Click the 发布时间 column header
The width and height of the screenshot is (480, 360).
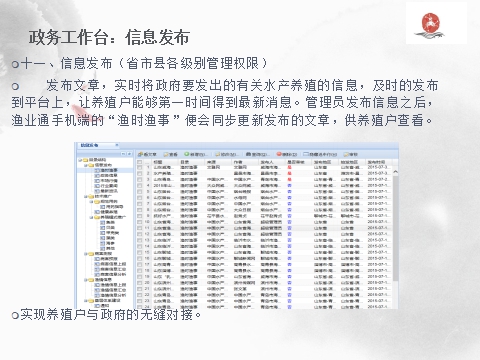[377, 162]
